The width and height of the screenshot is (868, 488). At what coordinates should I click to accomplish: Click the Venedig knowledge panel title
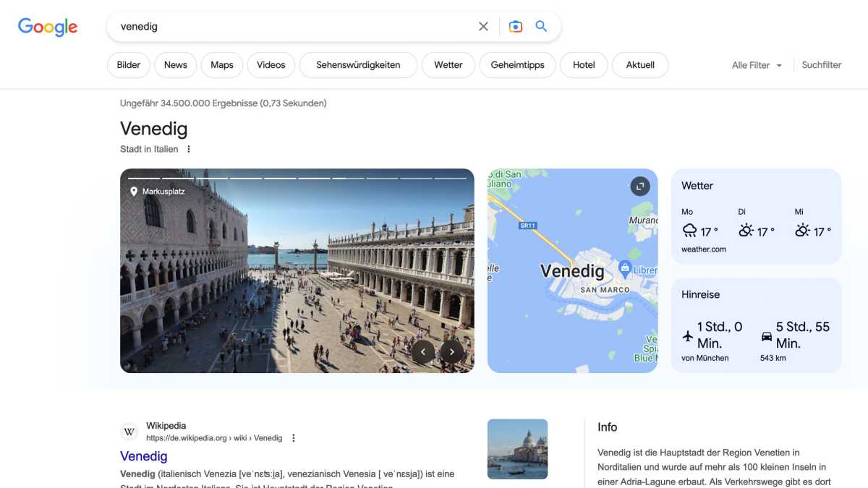click(154, 129)
